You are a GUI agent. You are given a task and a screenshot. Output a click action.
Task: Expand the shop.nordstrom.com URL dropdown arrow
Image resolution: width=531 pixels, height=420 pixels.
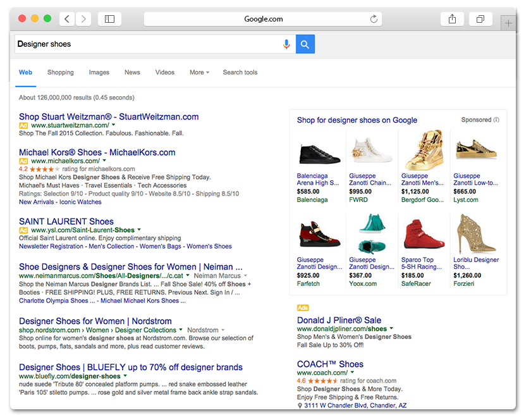click(x=181, y=330)
